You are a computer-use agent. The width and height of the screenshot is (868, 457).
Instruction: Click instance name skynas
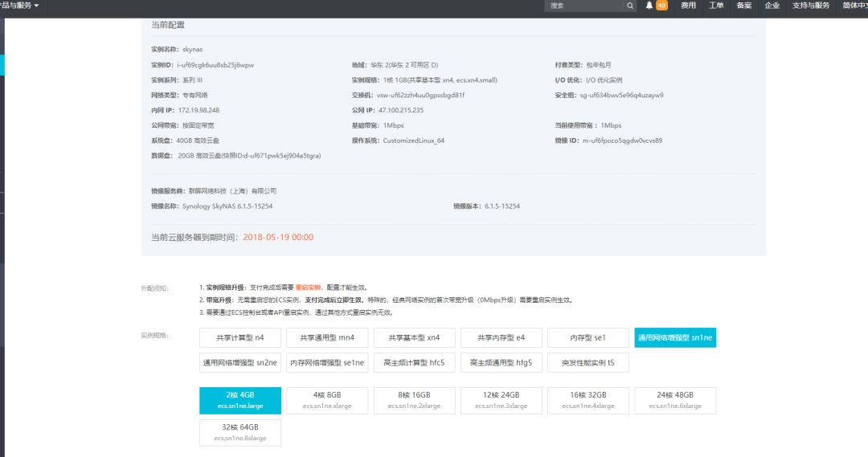coord(193,49)
